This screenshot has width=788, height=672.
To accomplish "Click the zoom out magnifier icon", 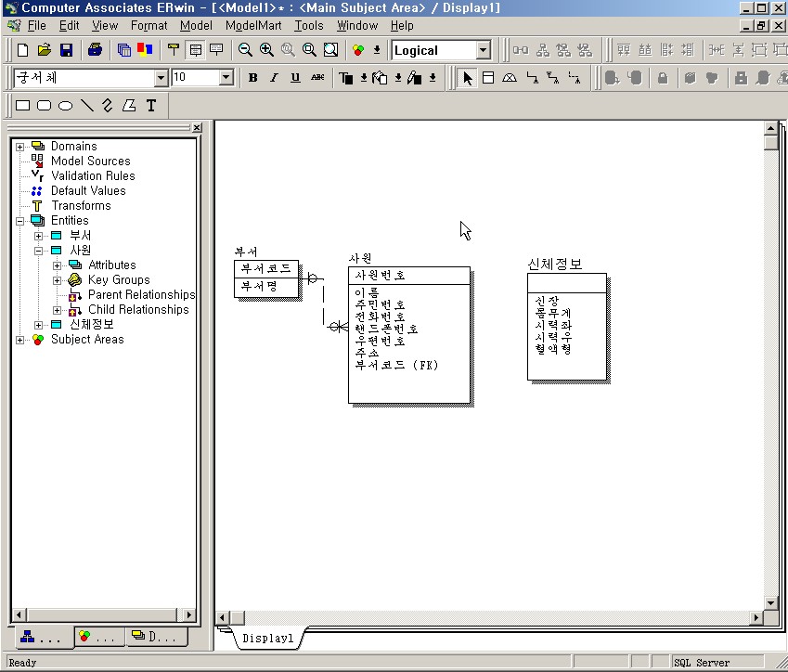I will tap(245, 50).
